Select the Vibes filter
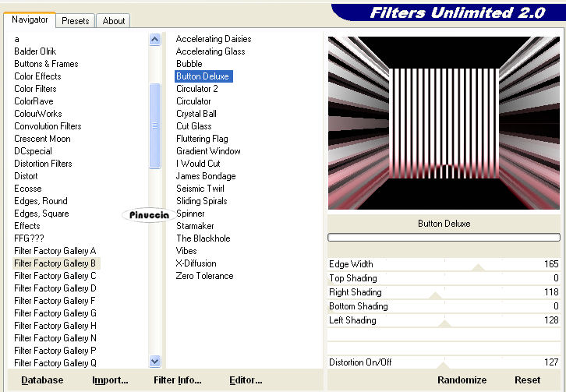 (x=186, y=251)
